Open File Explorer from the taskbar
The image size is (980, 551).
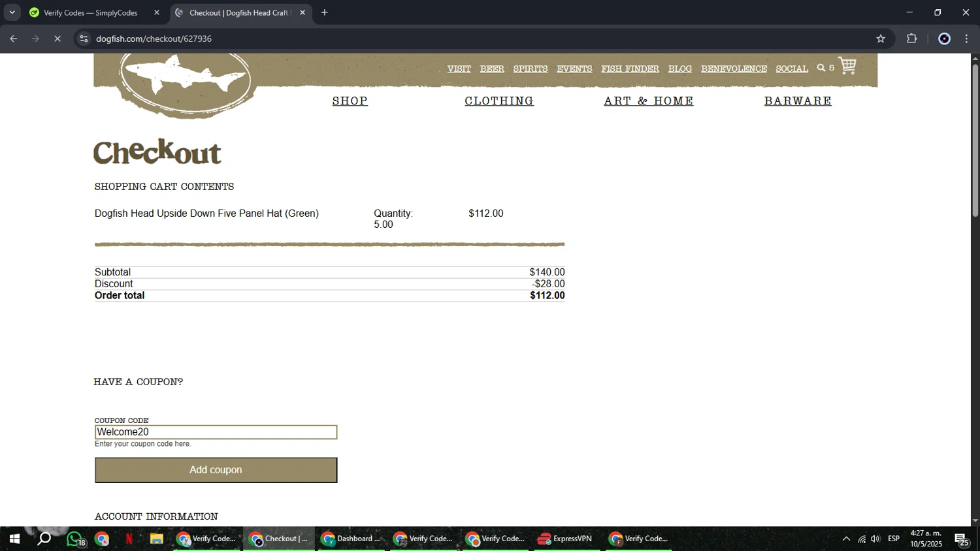pos(156,539)
